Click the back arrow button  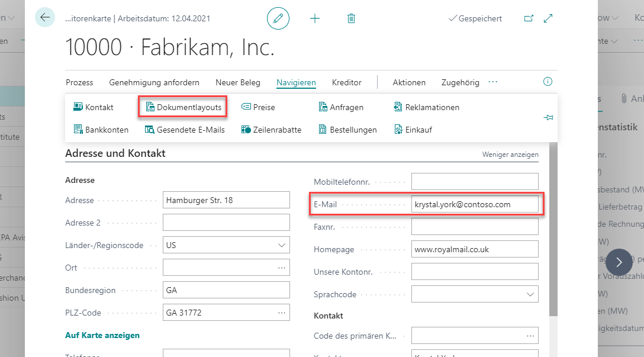(45, 18)
